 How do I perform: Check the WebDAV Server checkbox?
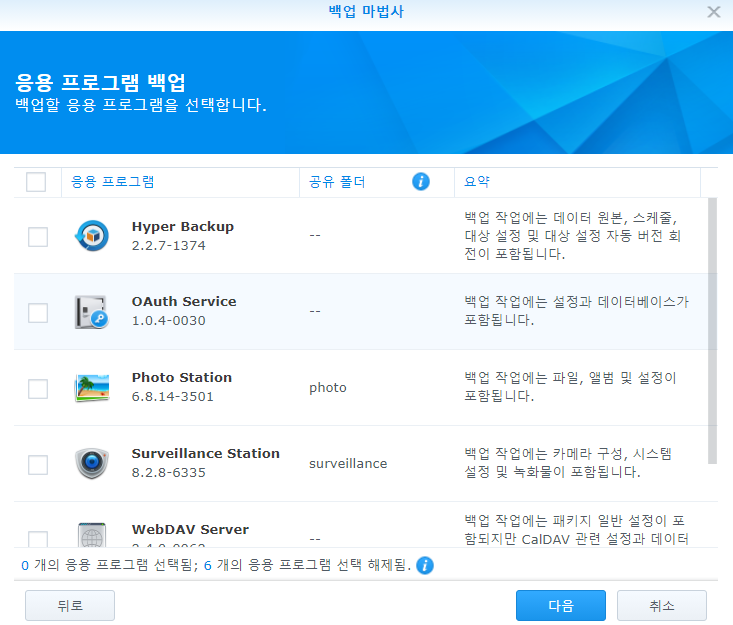tap(38, 539)
